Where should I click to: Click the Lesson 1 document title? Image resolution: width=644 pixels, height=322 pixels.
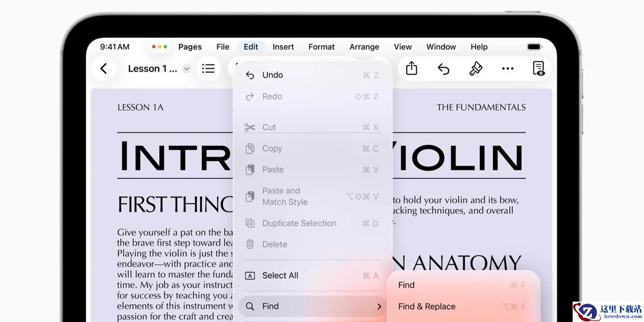(x=152, y=69)
